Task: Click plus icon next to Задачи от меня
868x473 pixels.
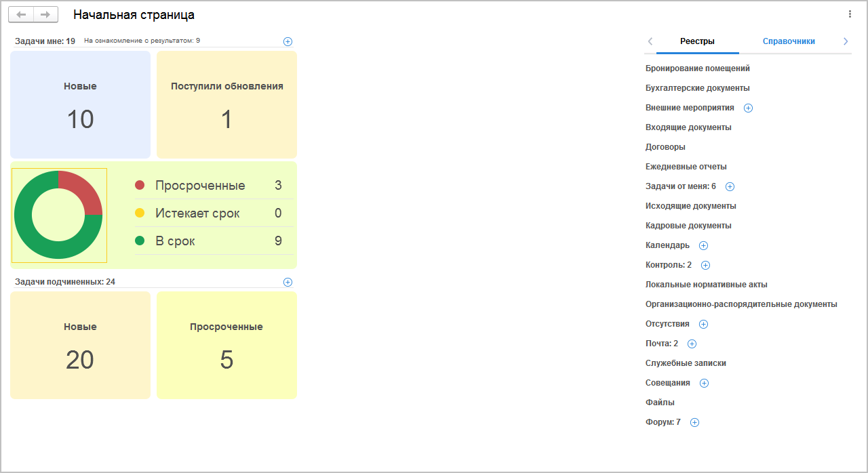Action: tap(730, 186)
